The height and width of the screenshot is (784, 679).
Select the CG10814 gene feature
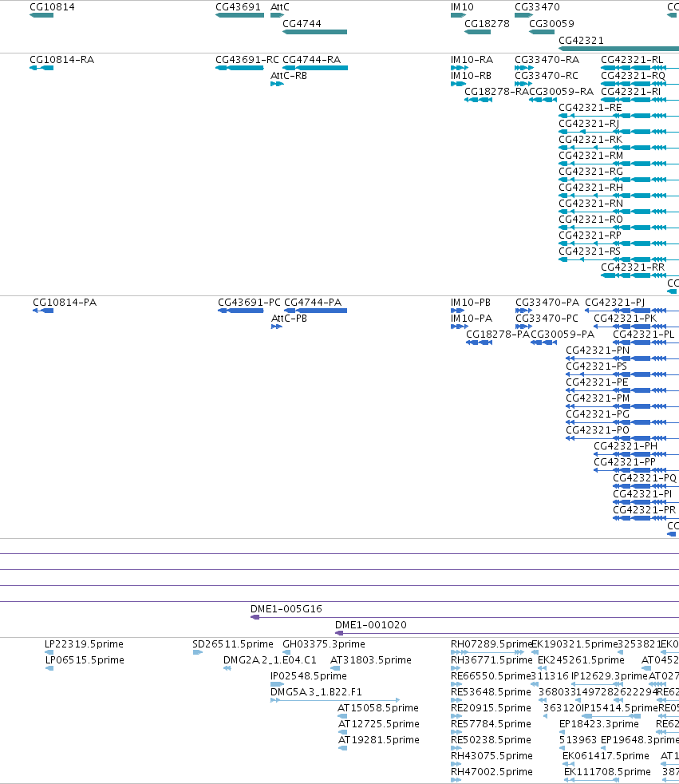(x=41, y=15)
